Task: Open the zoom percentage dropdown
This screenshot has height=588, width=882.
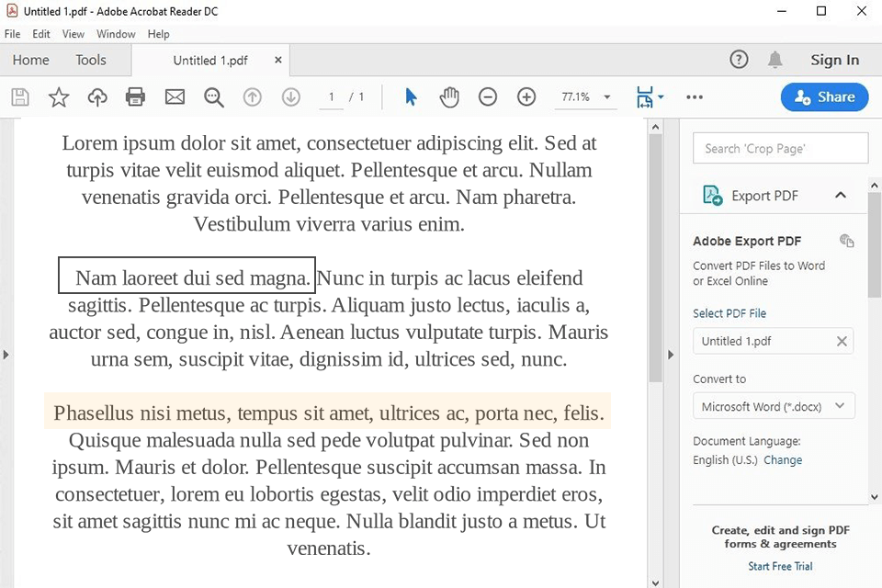Action: click(x=606, y=96)
